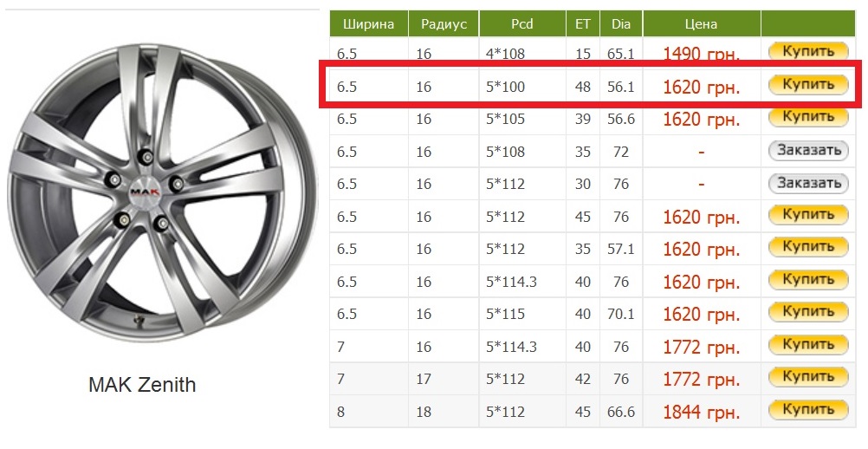Click the MAK Zenith product name

[142, 385]
